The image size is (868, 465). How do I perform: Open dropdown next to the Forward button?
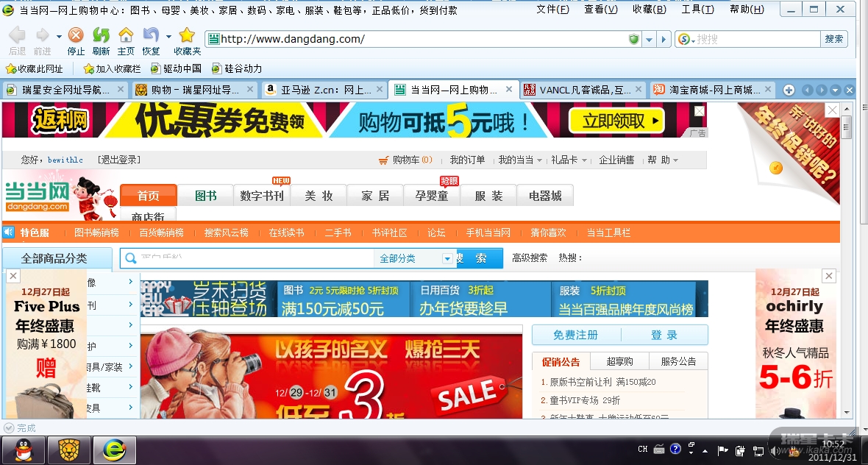pos(59,37)
